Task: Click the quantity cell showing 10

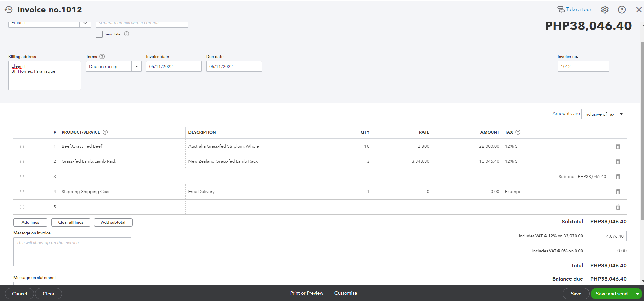Action: [342, 146]
